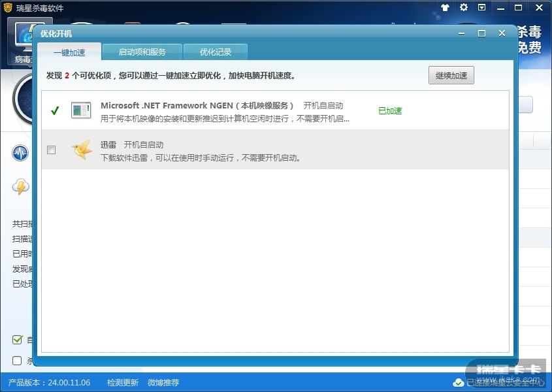The image size is (552, 392).
Task: Open the settings gear in Rising title bar
Action: pos(464,7)
